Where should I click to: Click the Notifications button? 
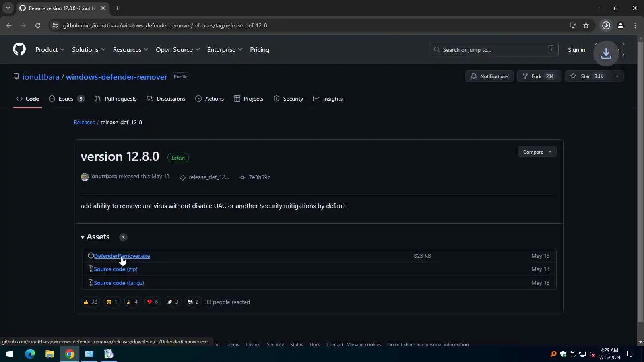coord(489,76)
